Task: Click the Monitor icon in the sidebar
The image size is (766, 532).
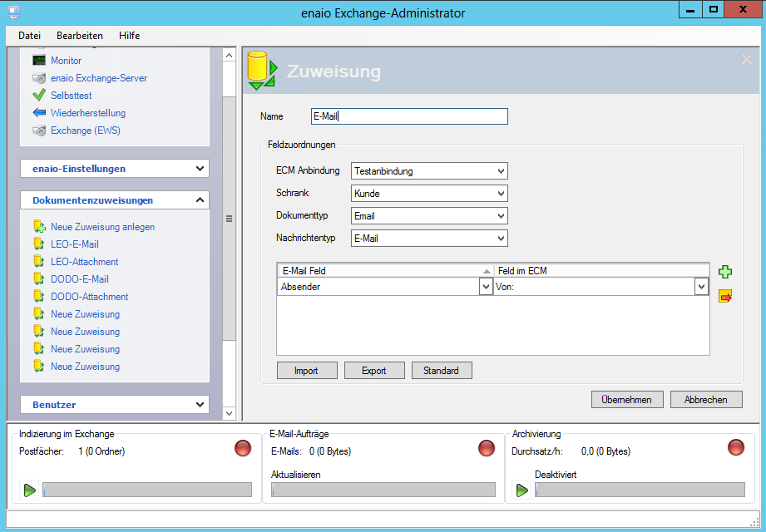Action: (39, 61)
